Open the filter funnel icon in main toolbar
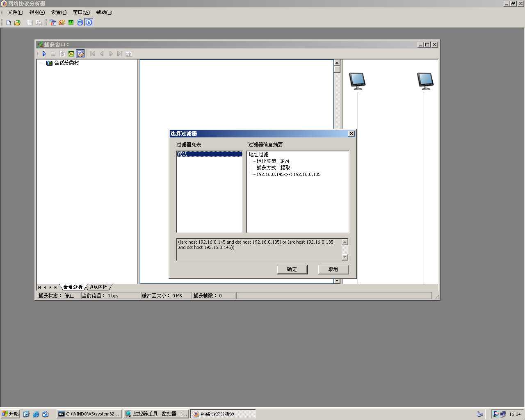 pyautogui.click(x=53, y=23)
